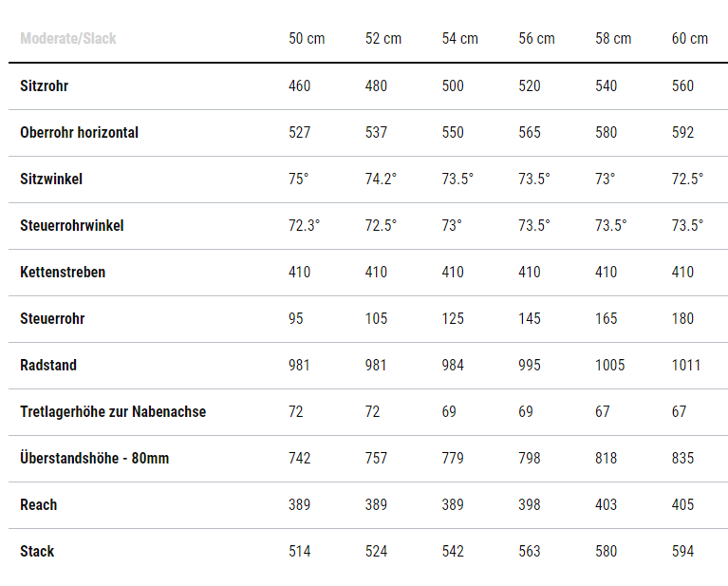Select the Oberrohr horizontal row label
The image size is (728, 586).
click(x=79, y=133)
